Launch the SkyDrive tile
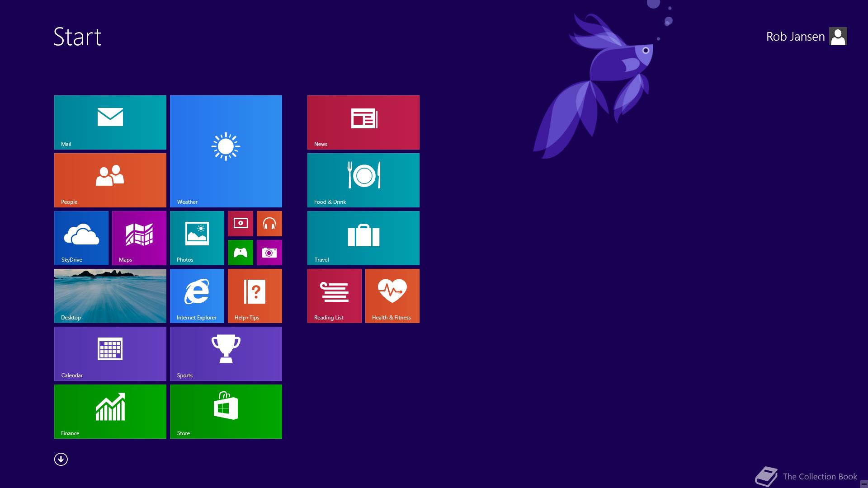 coord(81,238)
